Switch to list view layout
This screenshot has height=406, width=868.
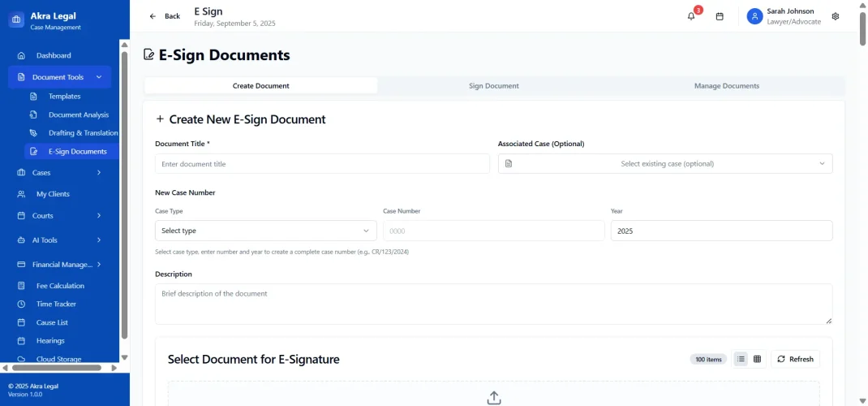click(x=741, y=359)
